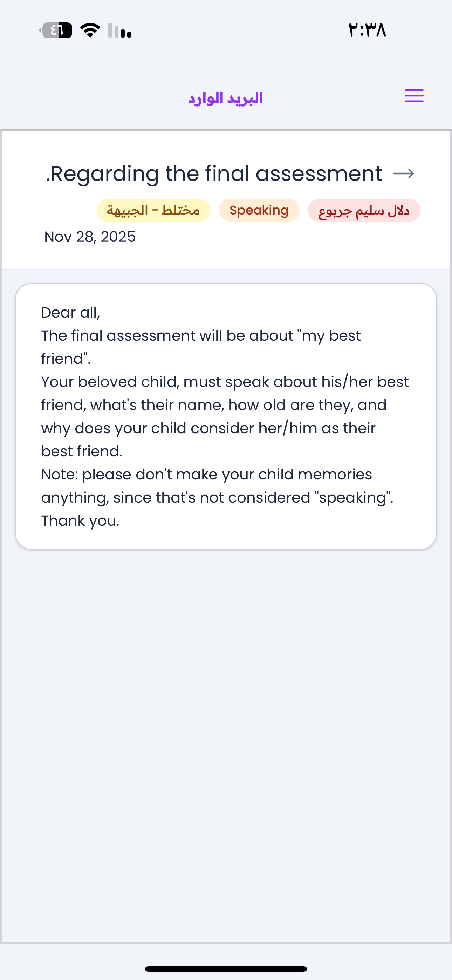Tap the 'The final assessment will be' line
Image resolution: width=452 pixels, height=980 pixels.
[x=201, y=336]
